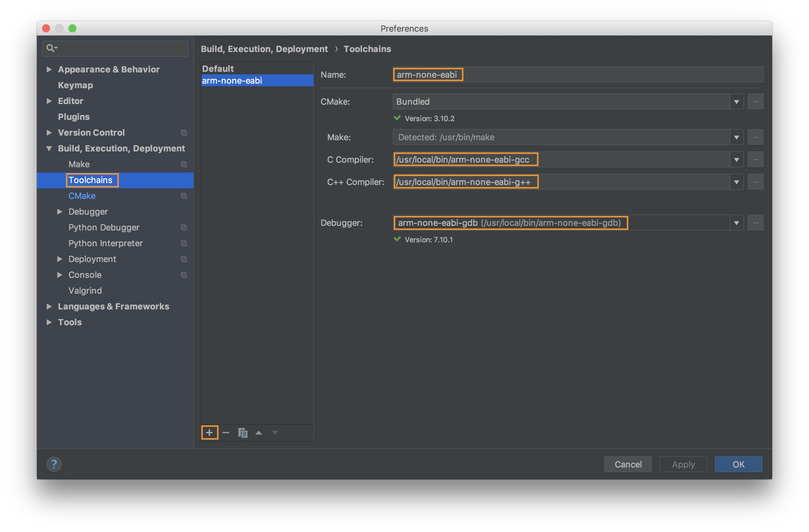Viewport: 809px width, 532px height.
Task: Move toolchain up arrow icon
Action: coord(259,432)
